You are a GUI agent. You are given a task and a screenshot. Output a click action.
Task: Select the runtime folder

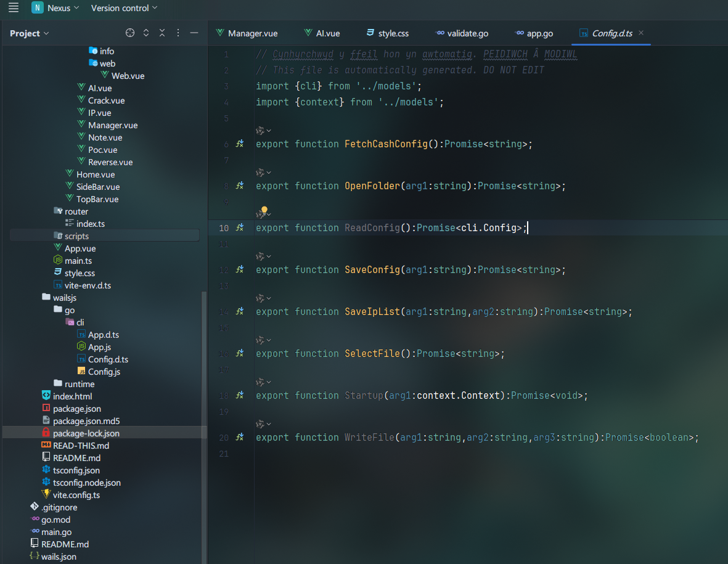tap(75, 384)
